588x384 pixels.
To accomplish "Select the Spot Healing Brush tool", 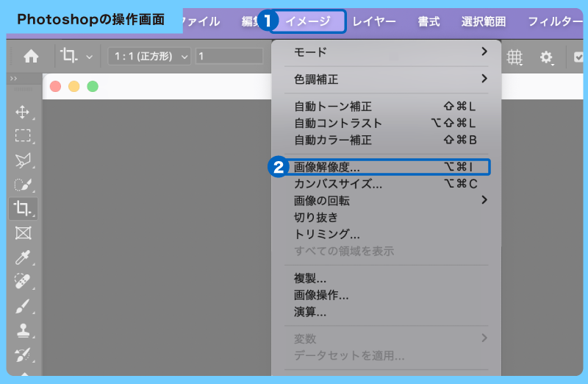I will click(23, 282).
